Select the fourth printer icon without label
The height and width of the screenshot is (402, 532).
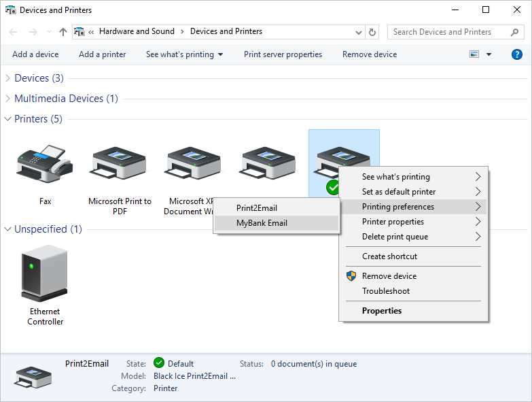click(x=267, y=164)
